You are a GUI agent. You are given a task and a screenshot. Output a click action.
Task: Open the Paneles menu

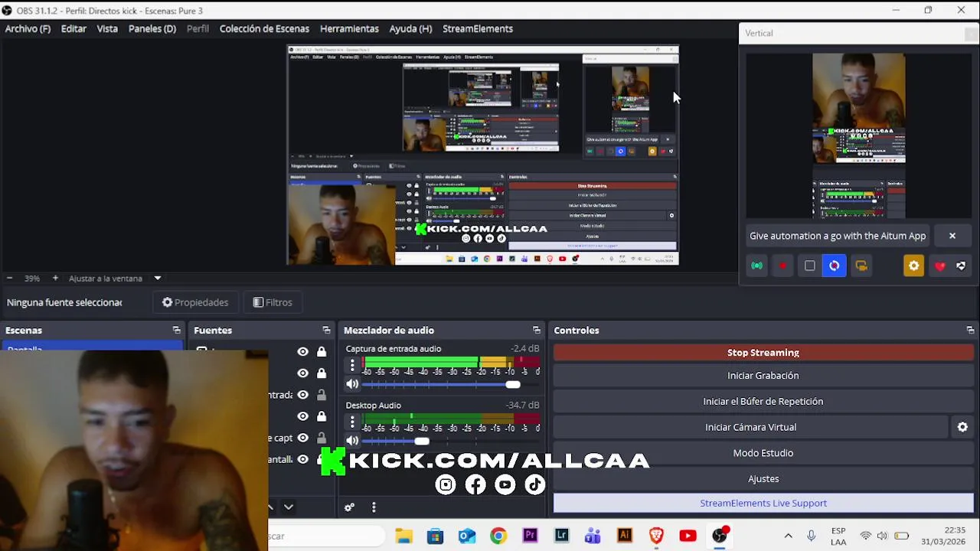152,28
